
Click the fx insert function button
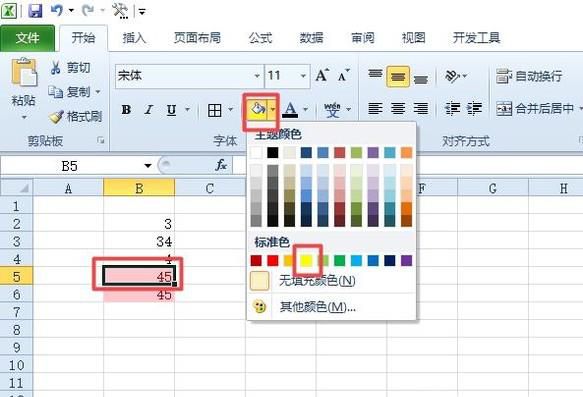click(x=221, y=165)
